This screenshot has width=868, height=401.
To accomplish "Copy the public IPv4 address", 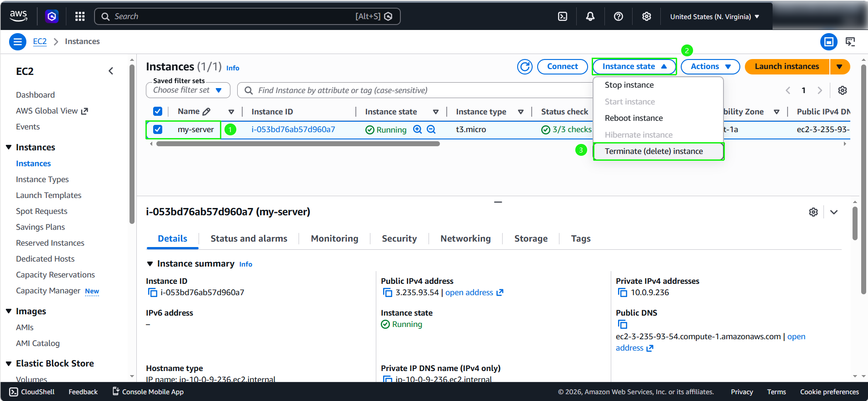I will pos(388,292).
